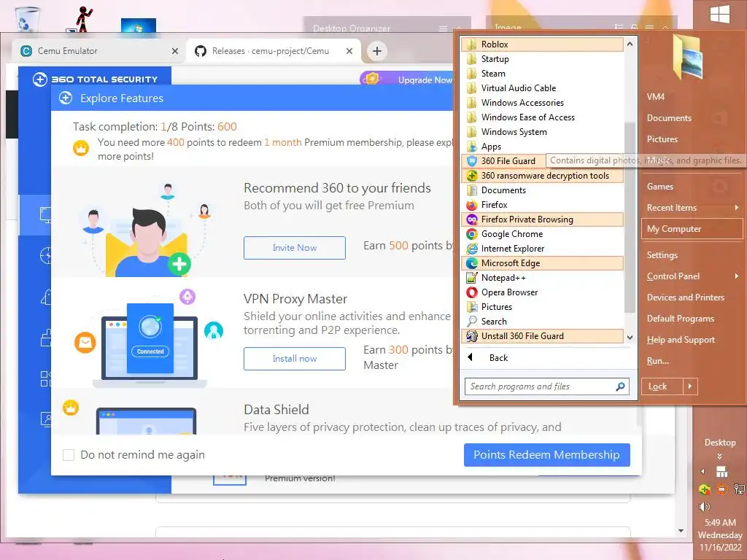Image resolution: width=747 pixels, height=560 pixels.
Task: Switch to the Cemu Emulator tab
Action: pos(98,51)
